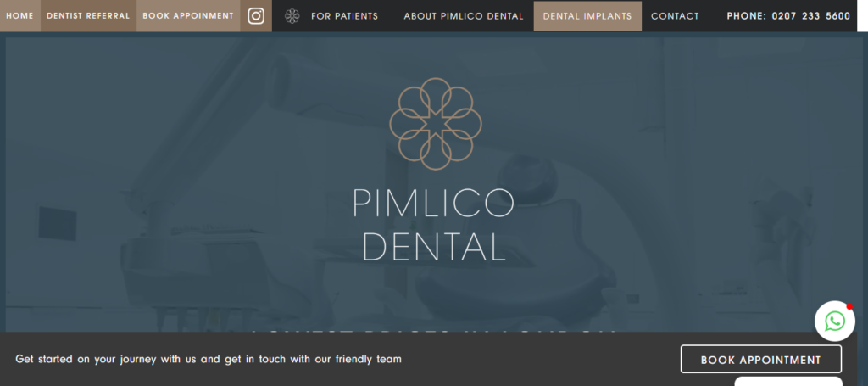Image resolution: width=868 pixels, height=386 pixels.
Task: Click the DENTAL wordmark text
Action: [435, 246]
